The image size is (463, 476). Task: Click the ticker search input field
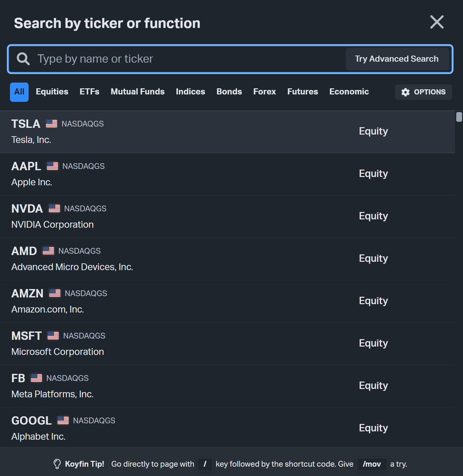[x=189, y=59]
